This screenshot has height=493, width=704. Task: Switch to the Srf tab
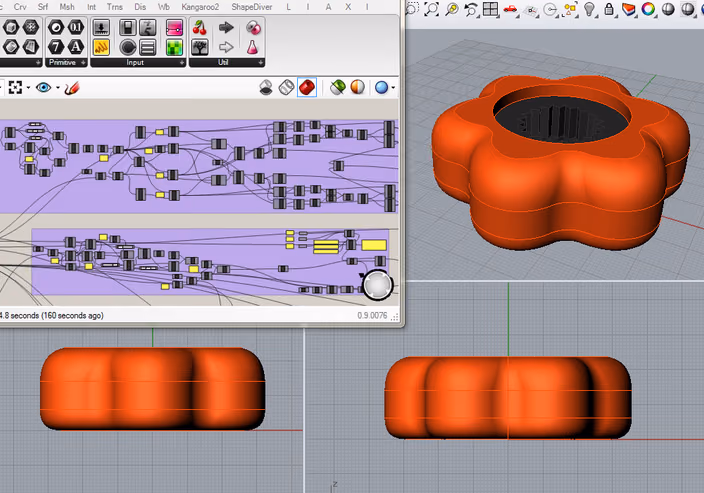pyautogui.click(x=43, y=7)
